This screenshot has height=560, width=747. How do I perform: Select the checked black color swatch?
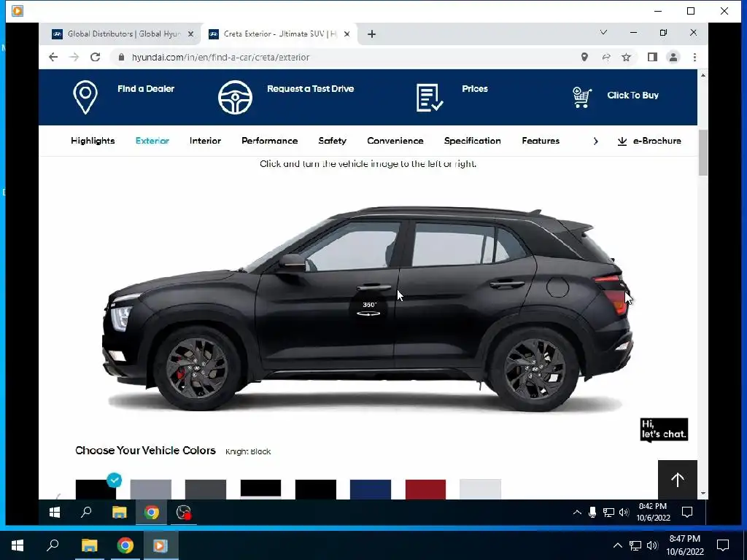(x=96, y=489)
